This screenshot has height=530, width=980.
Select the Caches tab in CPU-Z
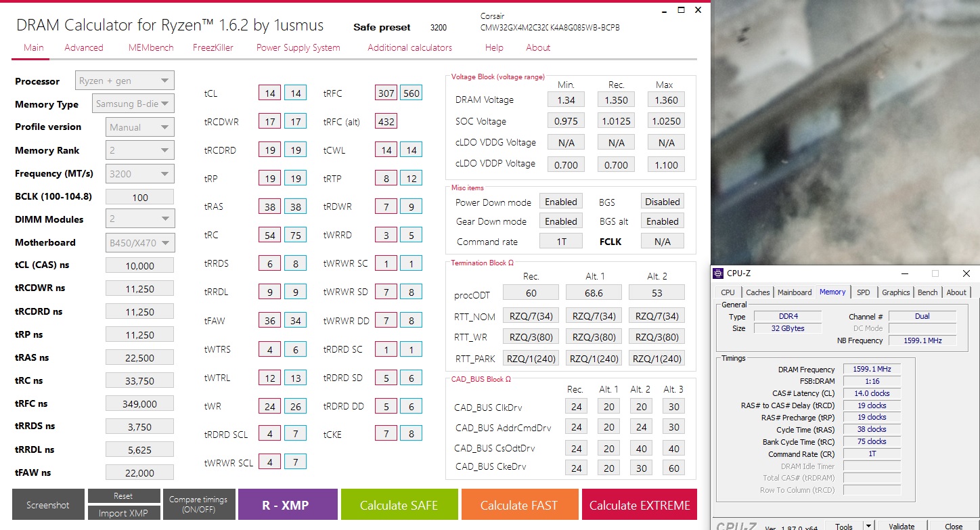[757, 292]
